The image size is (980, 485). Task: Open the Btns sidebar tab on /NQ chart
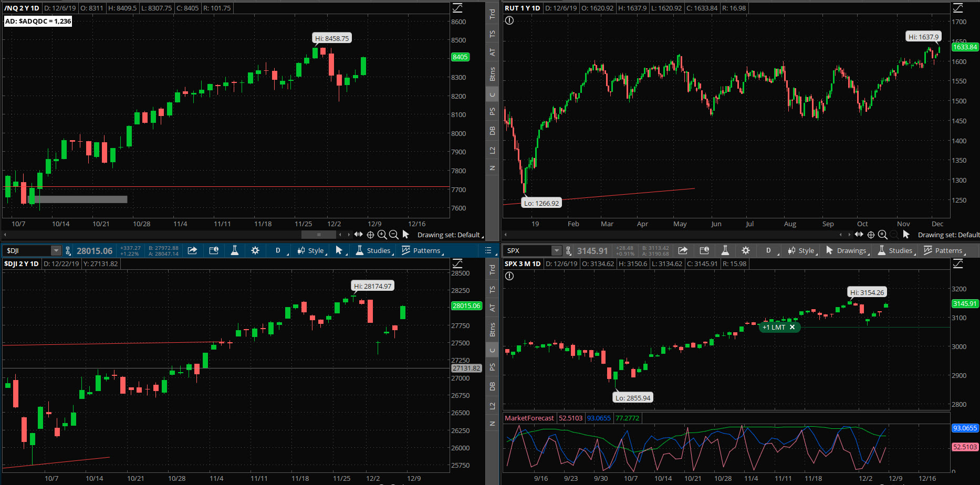492,74
